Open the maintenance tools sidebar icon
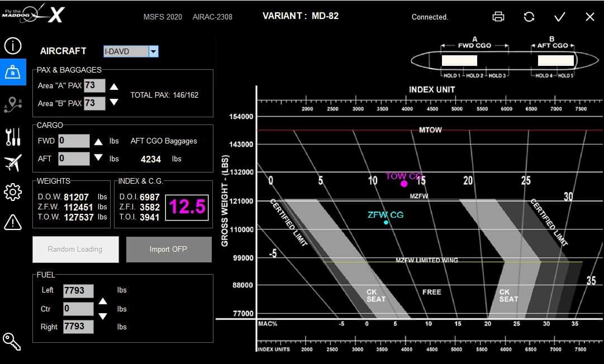 pyautogui.click(x=12, y=136)
